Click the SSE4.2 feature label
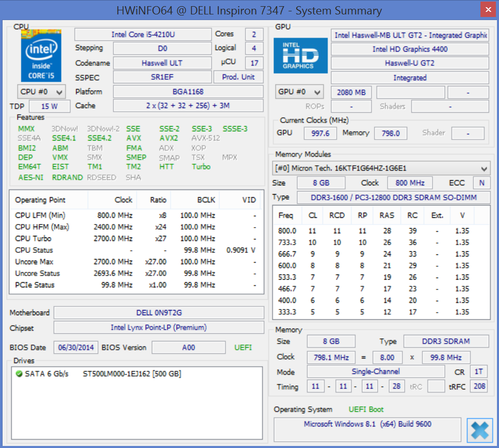The width and height of the screenshot is (499, 448). (99, 138)
